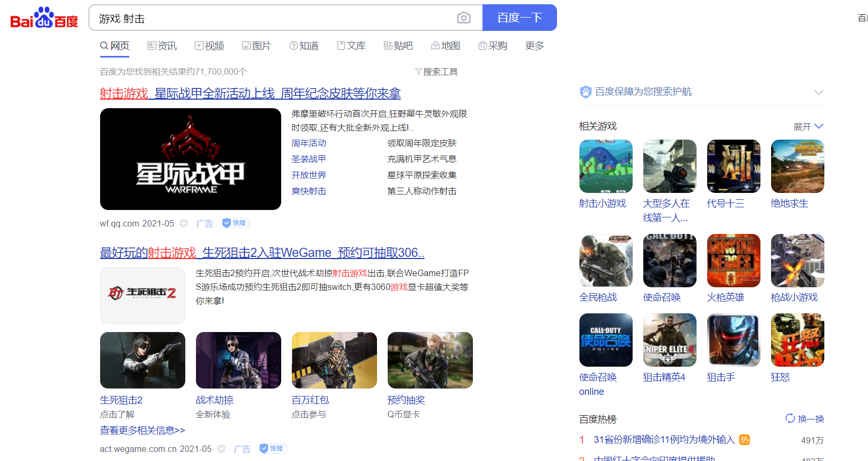The image size is (868, 461).
Task: Click the 百度一下 search button
Action: pos(520,18)
